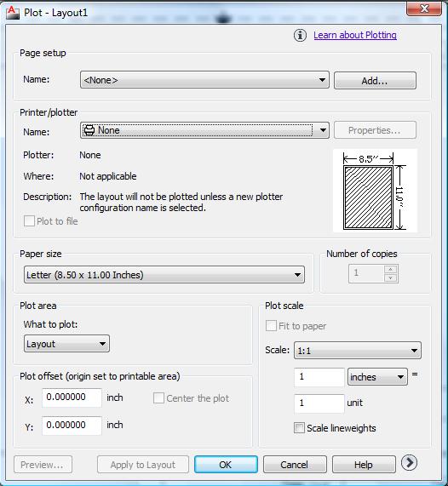
Task: Click the paper preview thumbnail showing 8.5 by 11
Action: coord(375,191)
